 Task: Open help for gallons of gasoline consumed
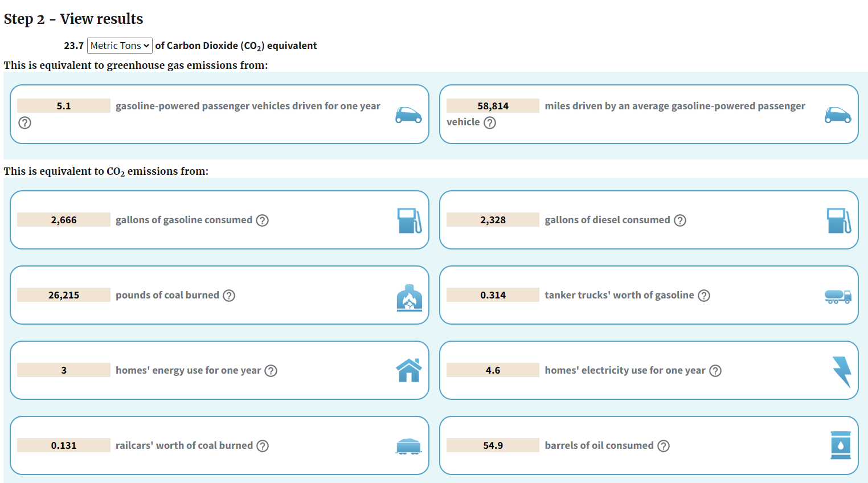pos(262,220)
